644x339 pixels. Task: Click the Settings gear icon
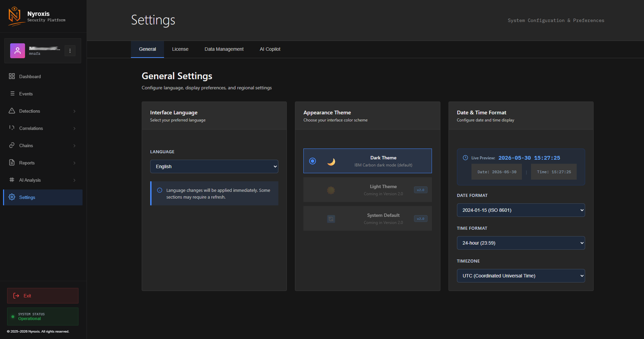click(x=12, y=197)
